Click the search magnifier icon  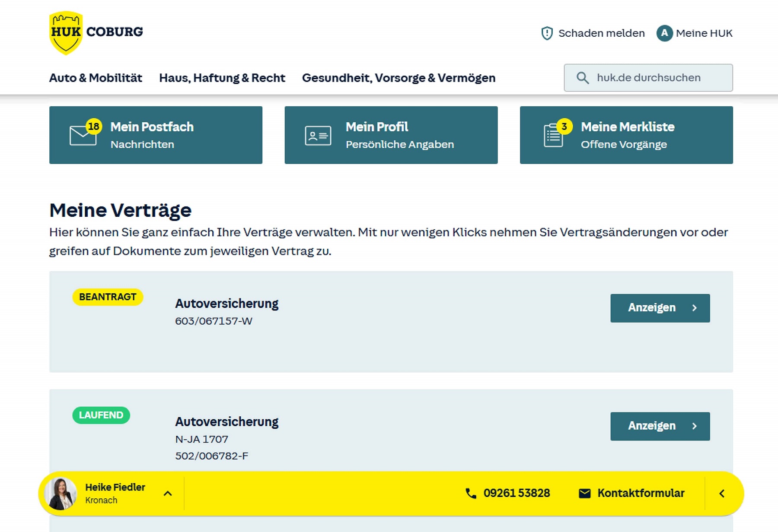582,78
